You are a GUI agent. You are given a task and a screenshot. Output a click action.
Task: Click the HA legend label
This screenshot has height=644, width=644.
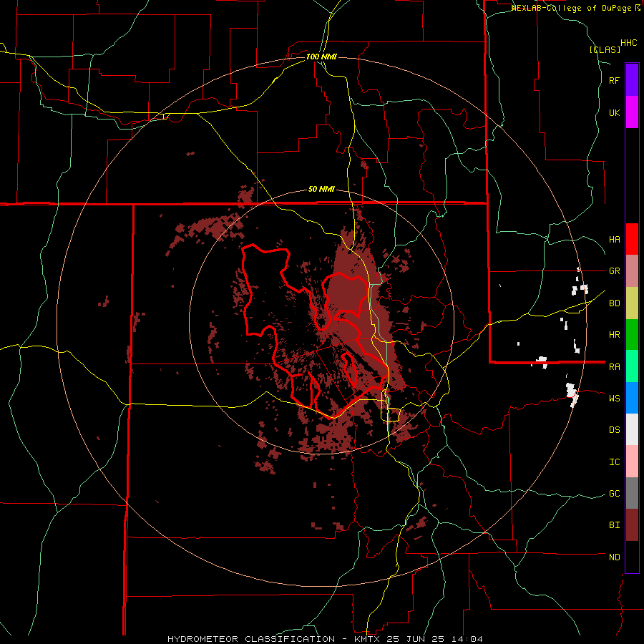[x=614, y=240]
